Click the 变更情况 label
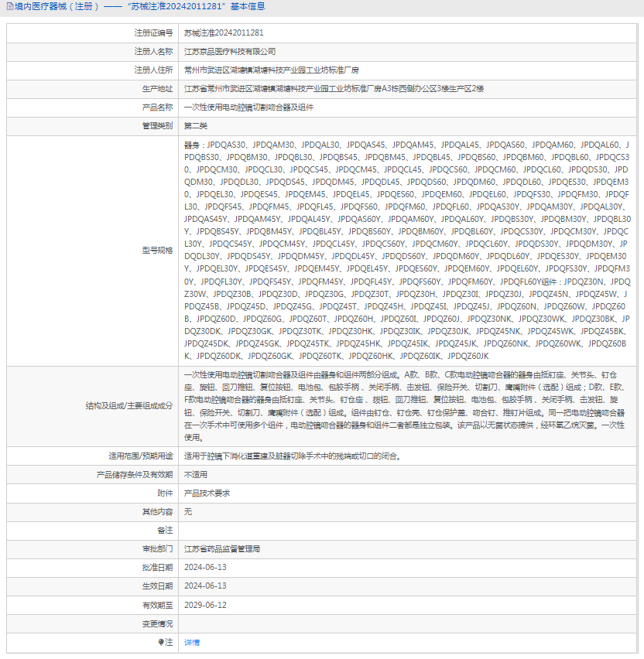644x659 pixels. [x=157, y=623]
